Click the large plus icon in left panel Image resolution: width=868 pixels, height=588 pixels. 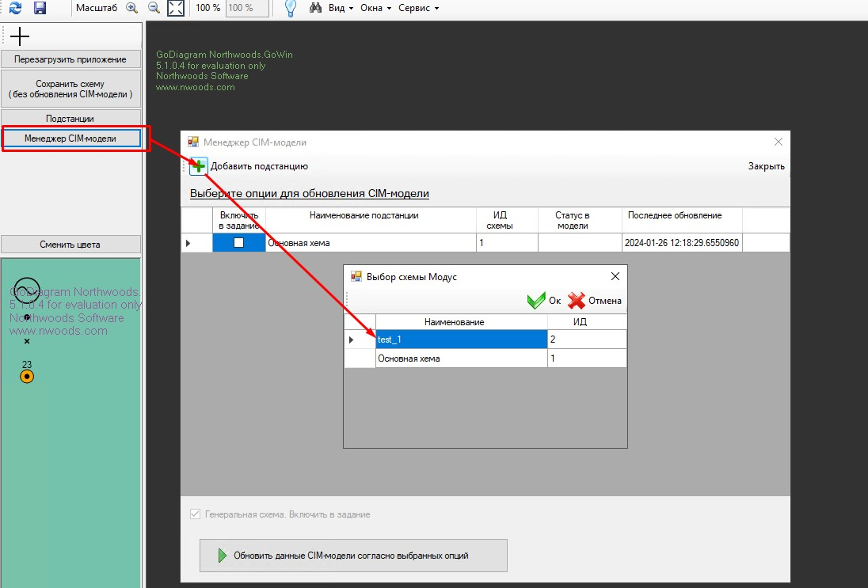(20, 36)
